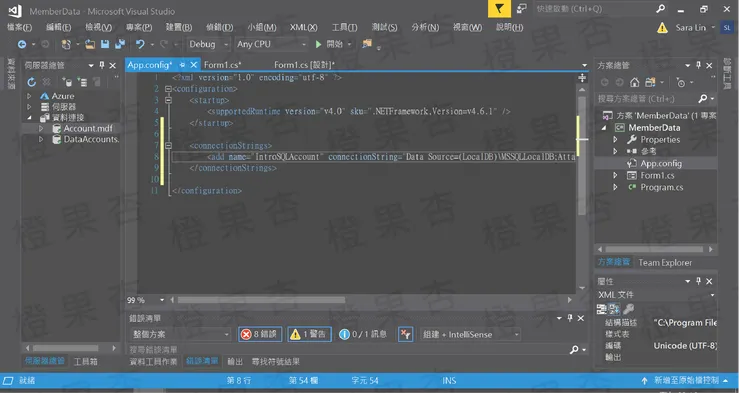
Task: Click the editor vertical scrollbar thumb
Action: (x=582, y=155)
